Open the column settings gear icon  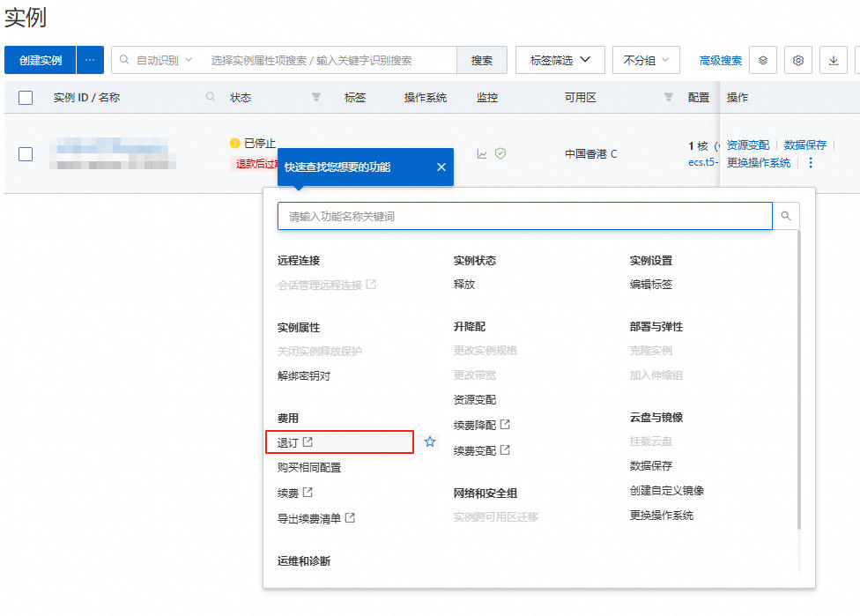tap(798, 60)
